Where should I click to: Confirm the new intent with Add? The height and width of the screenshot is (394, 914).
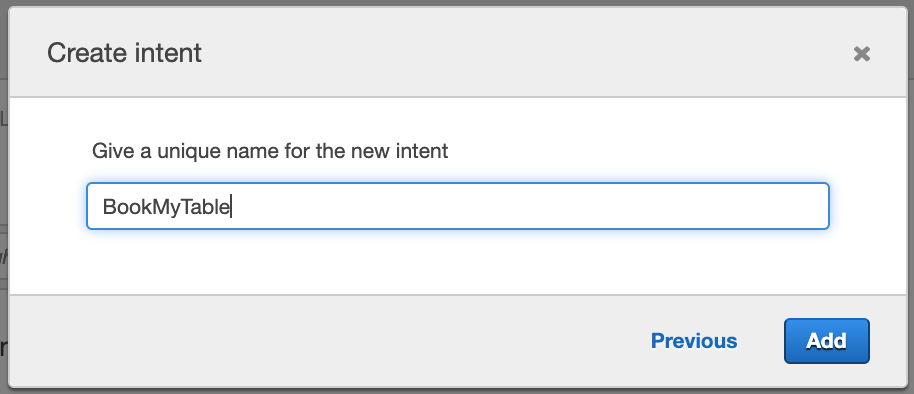pos(826,341)
